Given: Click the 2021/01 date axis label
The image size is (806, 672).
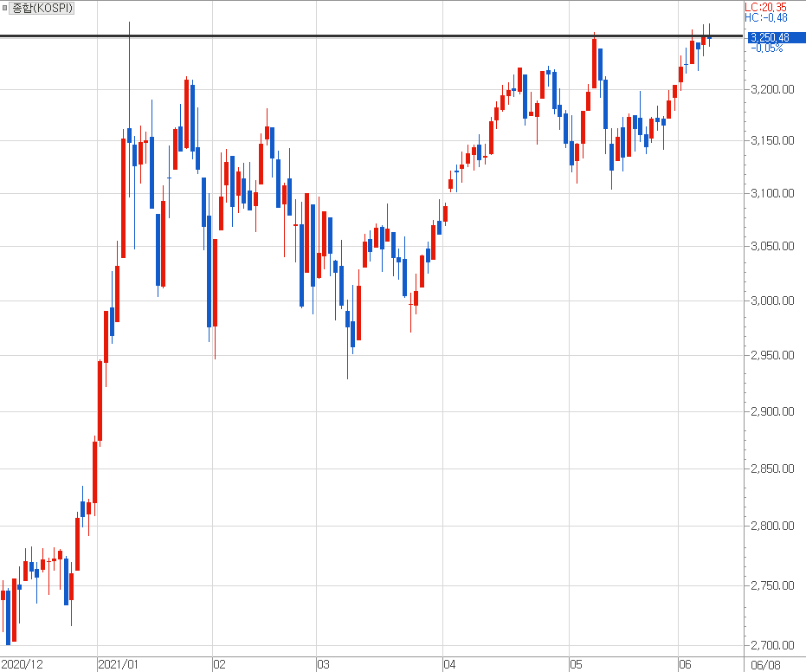Looking at the screenshot, I should 119,664.
